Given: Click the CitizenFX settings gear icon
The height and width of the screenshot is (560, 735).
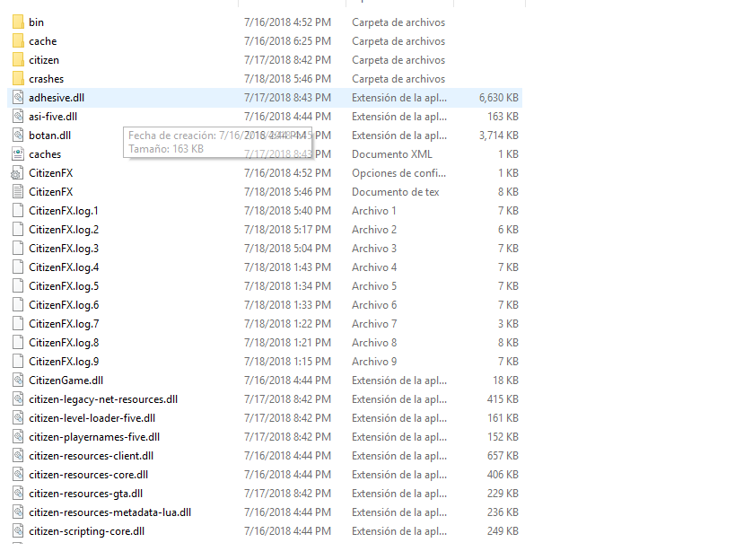Looking at the screenshot, I should click(17, 172).
